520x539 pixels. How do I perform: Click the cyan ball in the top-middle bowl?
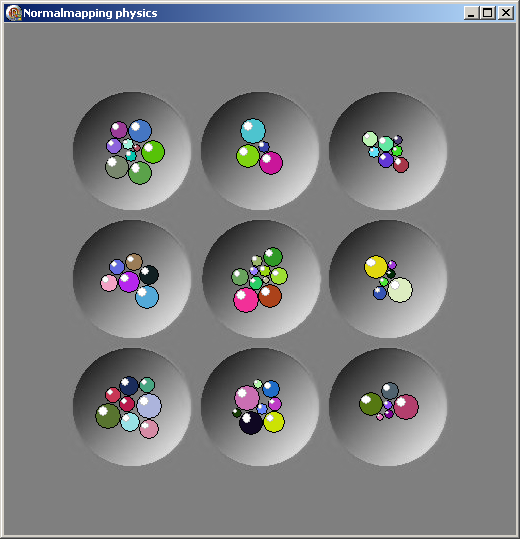tap(253, 131)
